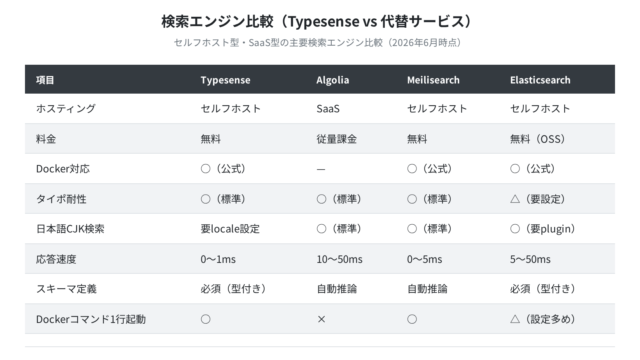640x360 pixels.
Task: Select the 0〜1ms response speed cell
Action: click(218, 259)
